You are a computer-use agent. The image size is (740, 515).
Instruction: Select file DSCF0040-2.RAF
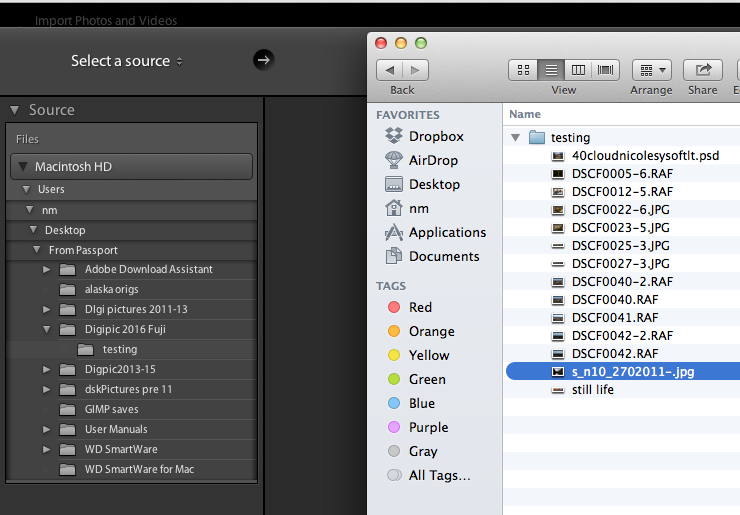622,282
